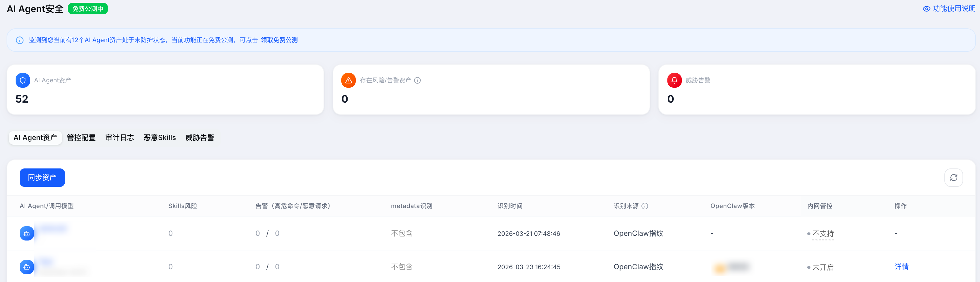The image size is (980, 282).
Task: Open the 审计日志 tab
Action: 120,138
